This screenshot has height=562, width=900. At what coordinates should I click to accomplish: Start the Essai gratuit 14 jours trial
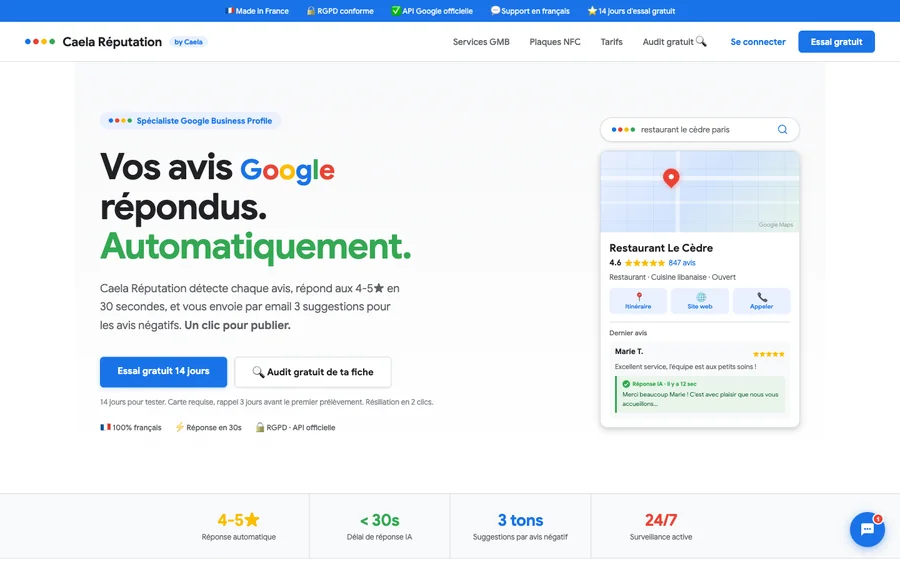coord(164,372)
